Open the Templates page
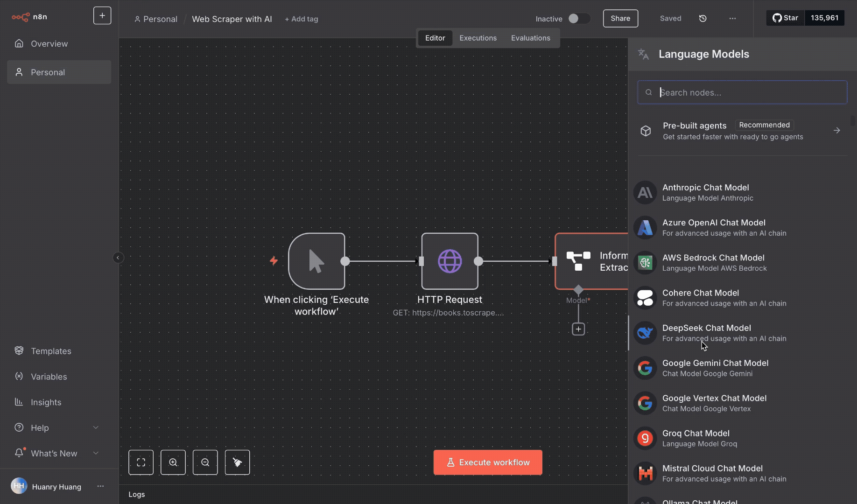This screenshot has height=504, width=857. coord(59,351)
